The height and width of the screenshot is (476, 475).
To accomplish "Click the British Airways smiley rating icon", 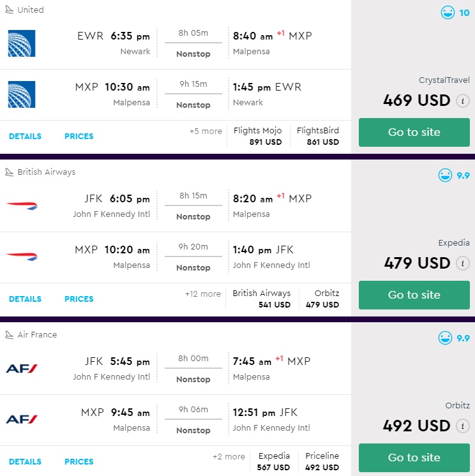I will [446, 175].
